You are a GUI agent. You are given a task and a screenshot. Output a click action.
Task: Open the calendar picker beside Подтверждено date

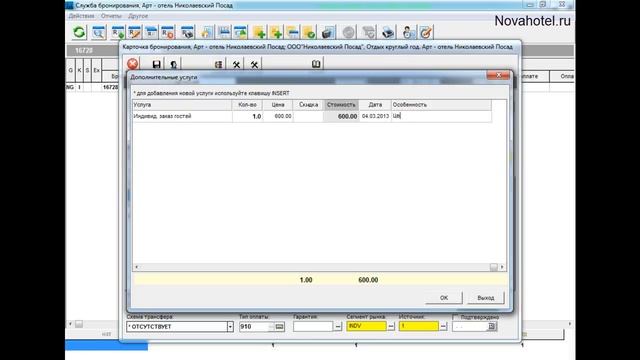(492, 327)
